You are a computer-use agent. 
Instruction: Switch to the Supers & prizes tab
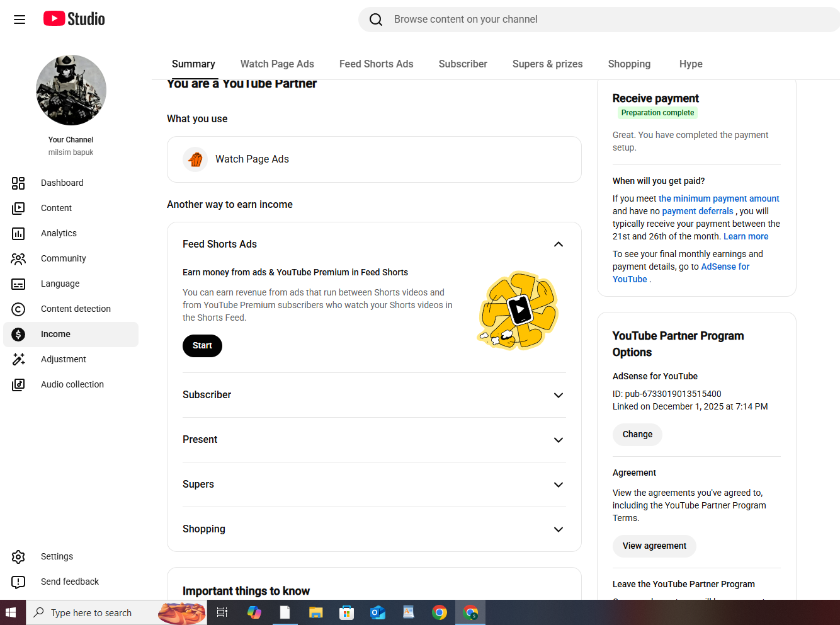(x=547, y=64)
